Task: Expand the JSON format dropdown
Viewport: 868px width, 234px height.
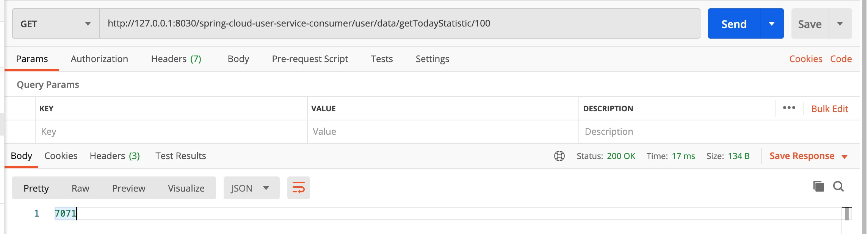Action: pos(251,188)
